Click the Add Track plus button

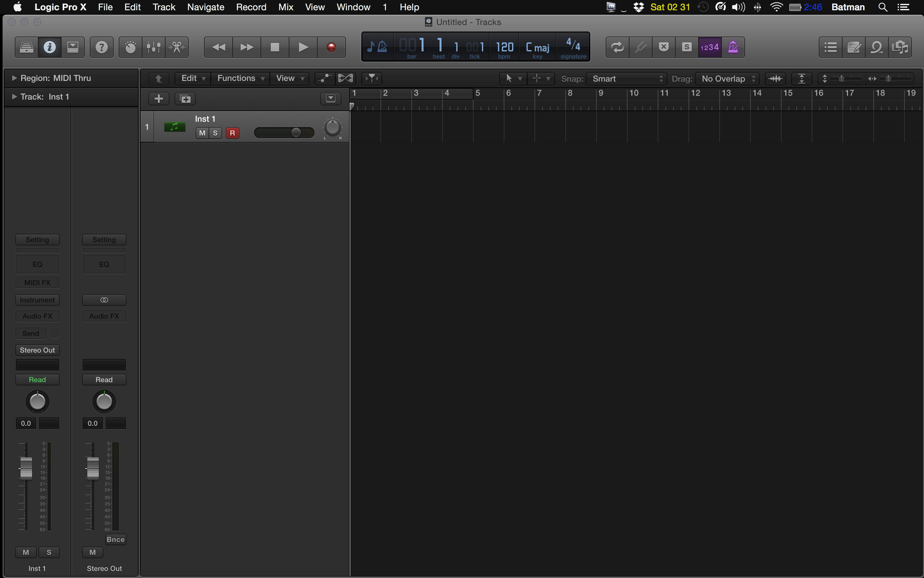[x=159, y=99]
